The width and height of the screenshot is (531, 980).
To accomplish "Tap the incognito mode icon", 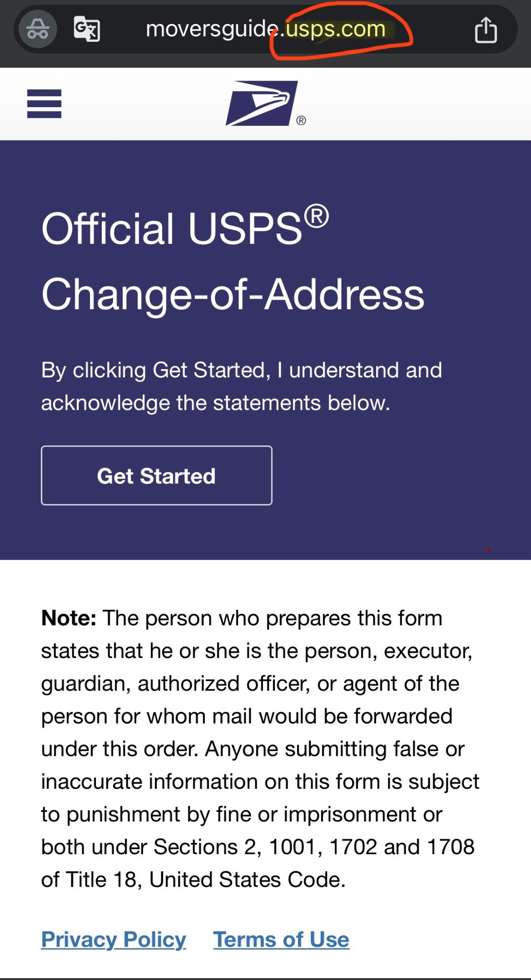I will point(38,29).
